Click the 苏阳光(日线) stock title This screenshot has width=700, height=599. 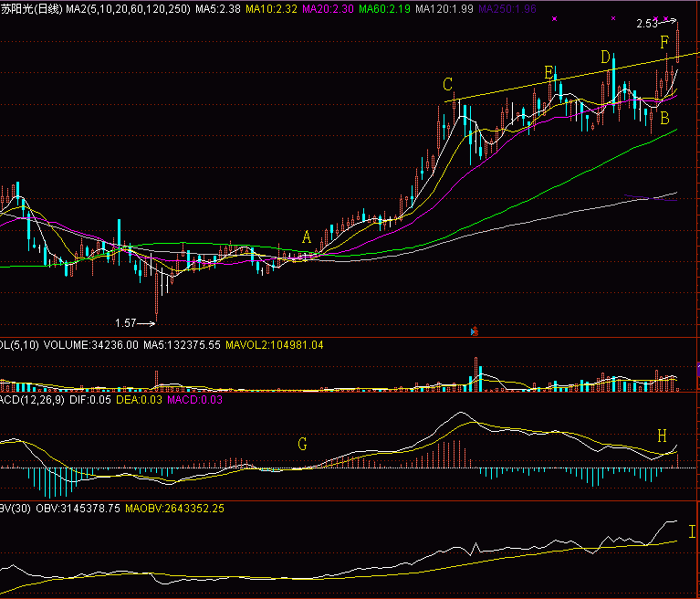[x=31, y=8]
